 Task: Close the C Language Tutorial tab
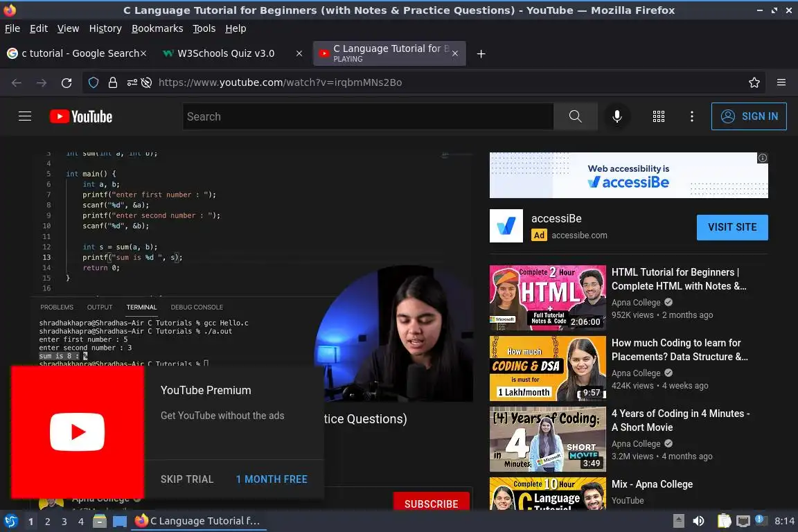coord(455,53)
